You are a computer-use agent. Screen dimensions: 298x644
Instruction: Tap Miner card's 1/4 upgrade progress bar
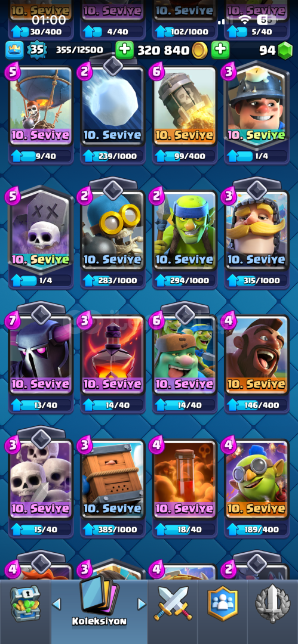pyautogui.click(x=257, y=156)
